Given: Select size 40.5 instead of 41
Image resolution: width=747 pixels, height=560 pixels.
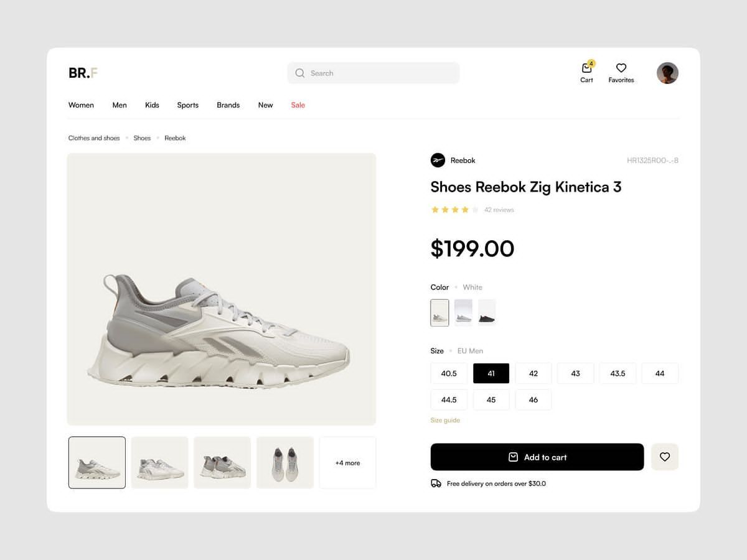Looking at the screenshot, I should [448, 373].
